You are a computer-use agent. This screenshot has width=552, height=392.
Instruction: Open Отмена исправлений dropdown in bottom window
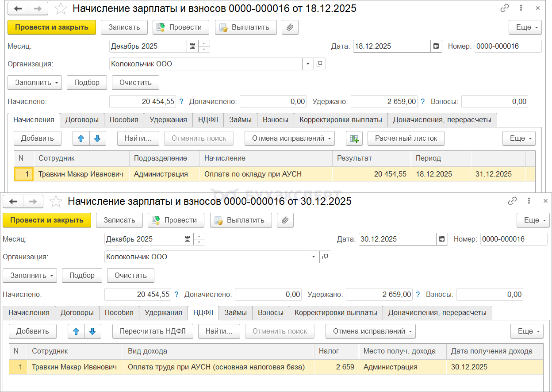point(370,331)
